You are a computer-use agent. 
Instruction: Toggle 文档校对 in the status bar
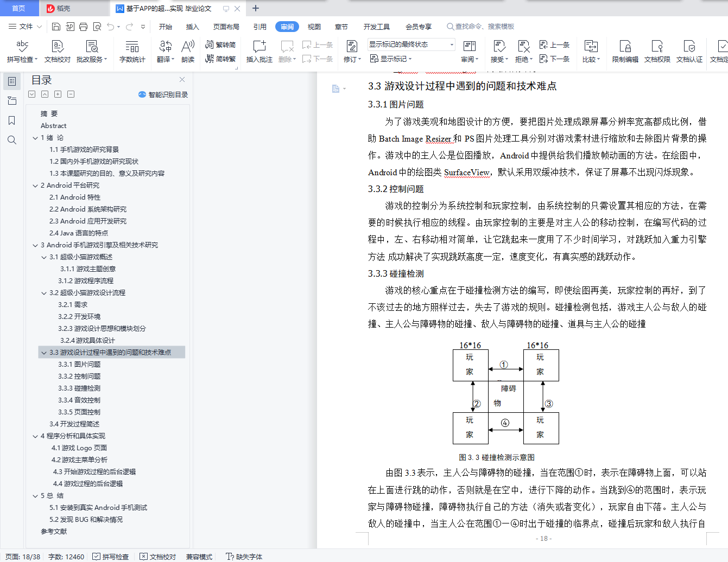point(158,557)
